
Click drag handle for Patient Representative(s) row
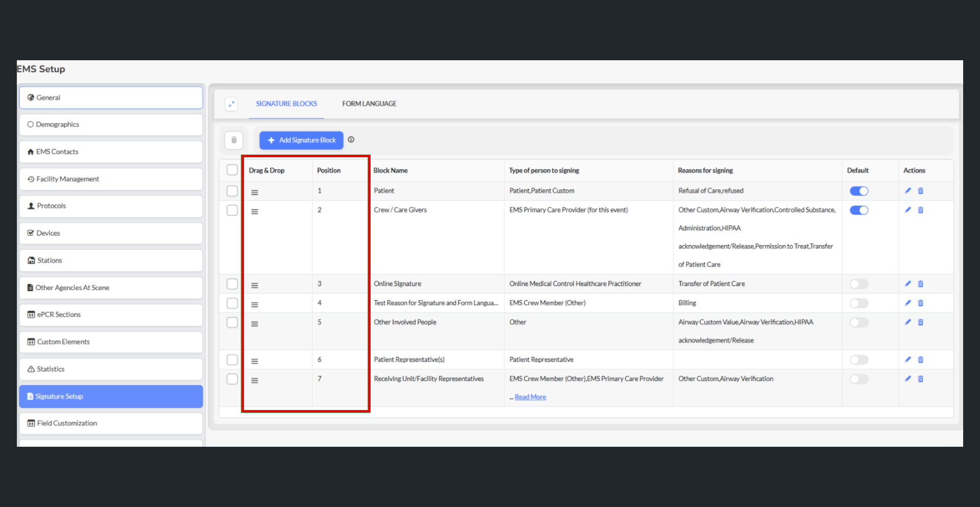[x=255, y=361]
